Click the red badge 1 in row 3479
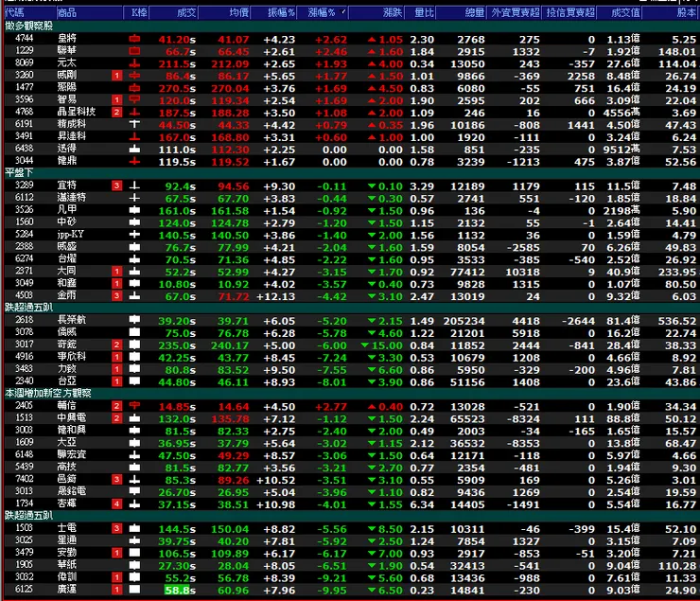 [117, 554]
